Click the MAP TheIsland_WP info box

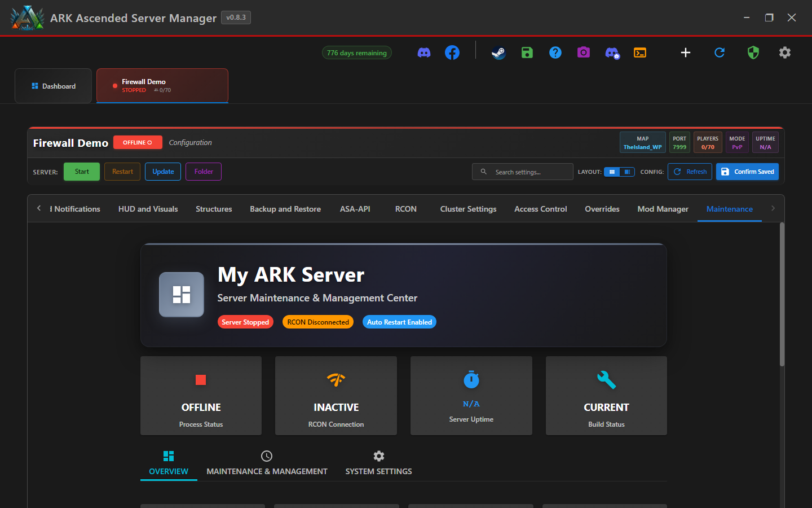click(643, 142)
